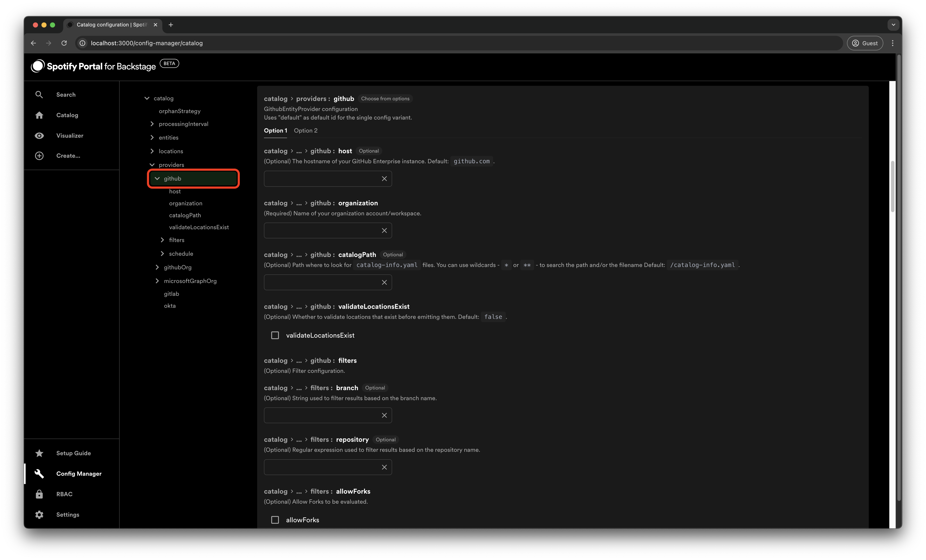Expand the processingInterval node
This screenshot has height=560, width=926.
point(152,124)
